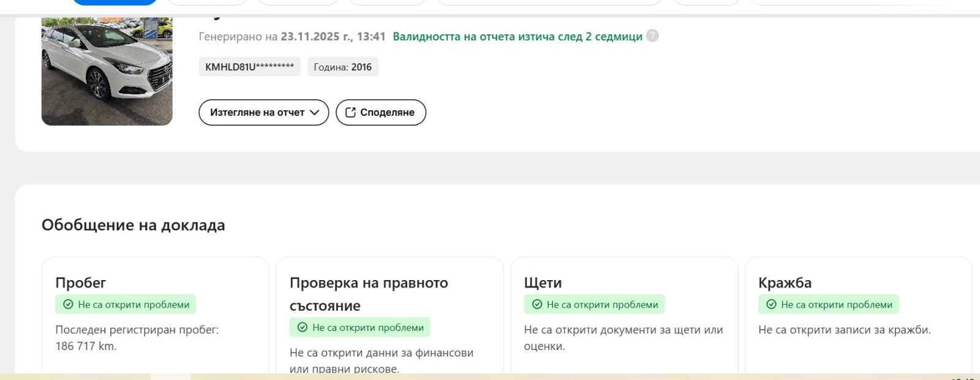
Task: Open the Изтегляне на отчет dropdown button
Action: 264,112
